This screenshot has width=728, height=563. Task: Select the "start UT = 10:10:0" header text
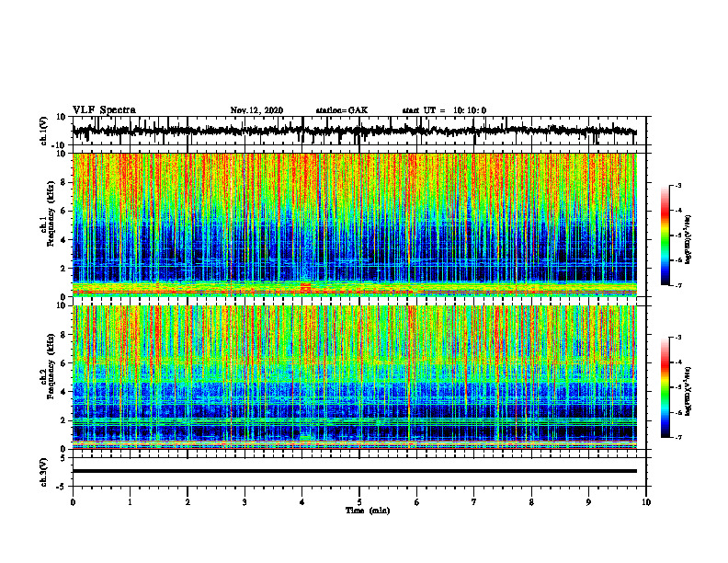click(444, 110)
